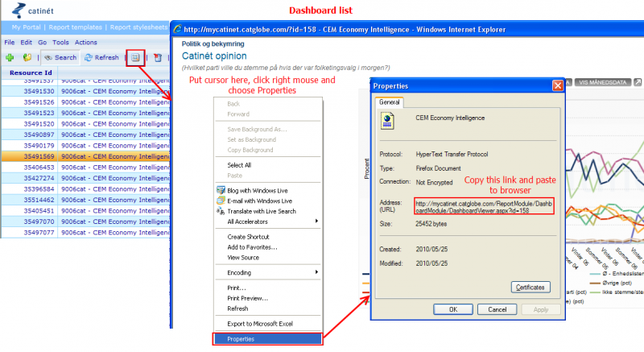This screenshot has width=644, height=352.
Task: Choose Properties in the context menu
Action: (x=267, y=339)
